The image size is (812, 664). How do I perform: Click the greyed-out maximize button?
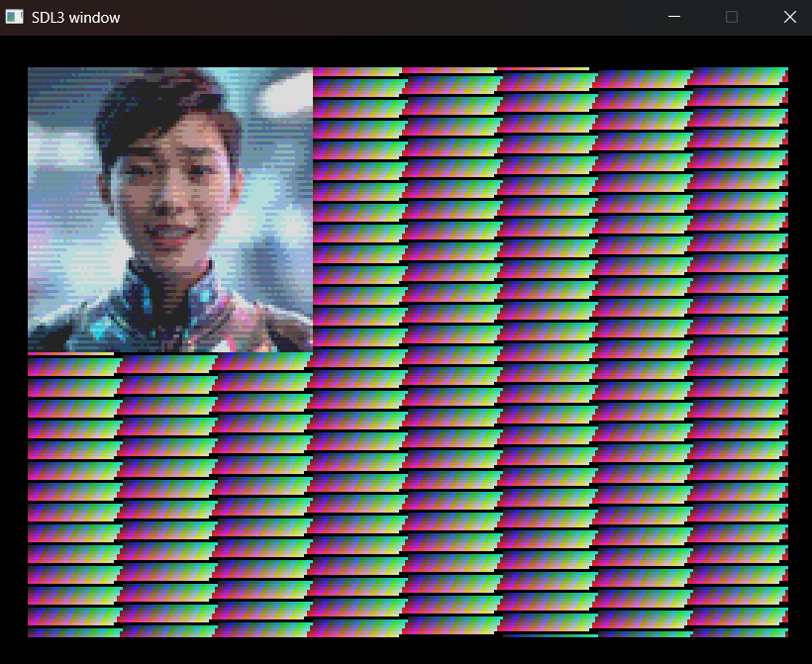point(732,17)
